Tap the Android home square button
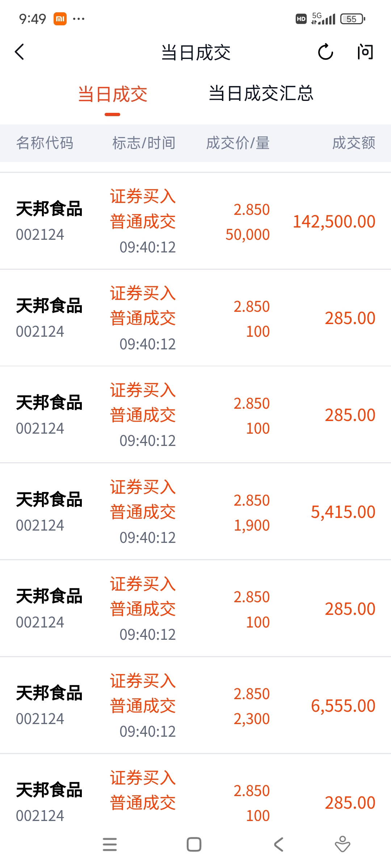This screenshot has height=868, width=391. (x=194, y=844)
